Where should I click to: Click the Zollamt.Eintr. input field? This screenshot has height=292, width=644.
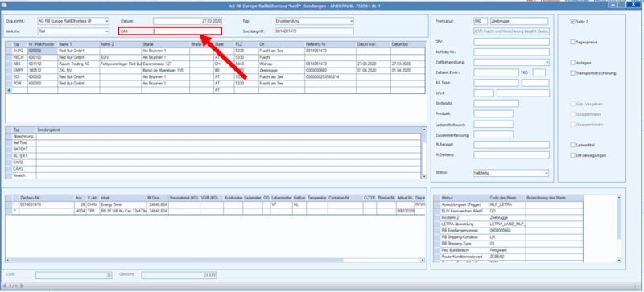pos(496,72)
